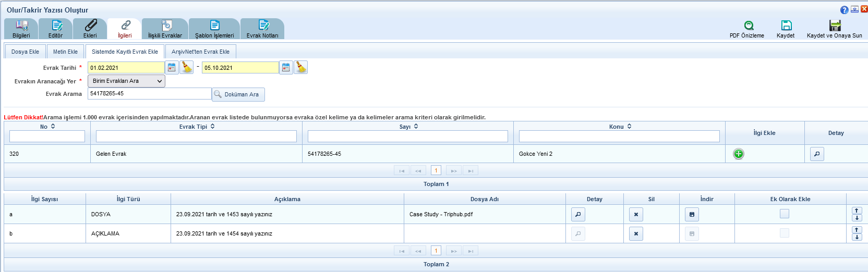Open the Dosya Ekle sub-tab

pyautogui.click(x=25, y=52)
